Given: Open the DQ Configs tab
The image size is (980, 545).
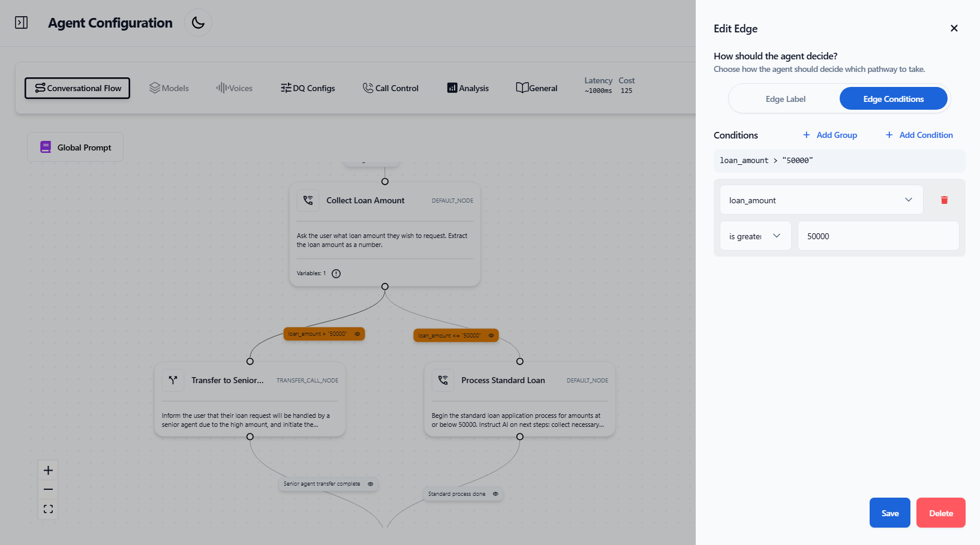Looking at the screenshot, I should 308,88.
